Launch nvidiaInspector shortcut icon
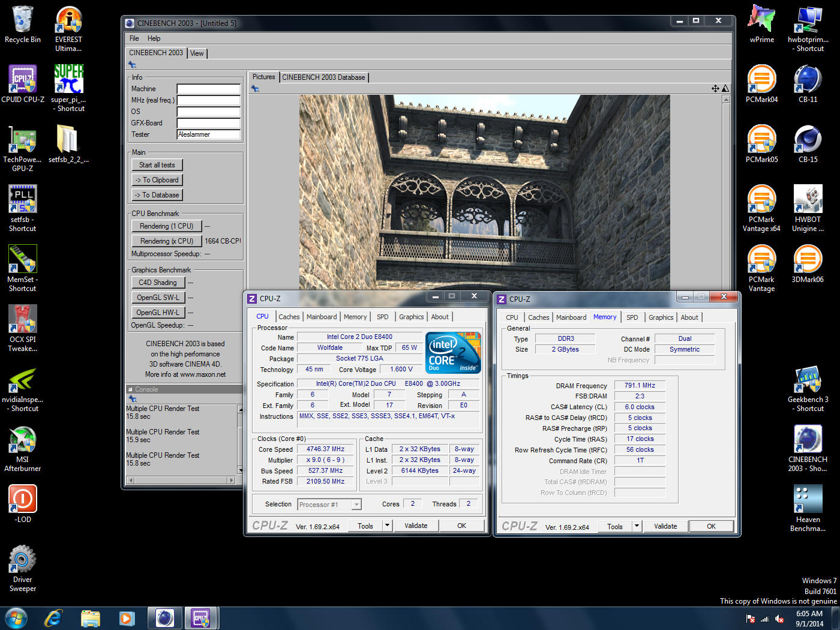Screen dimensions: 840x630 point(23,388)
